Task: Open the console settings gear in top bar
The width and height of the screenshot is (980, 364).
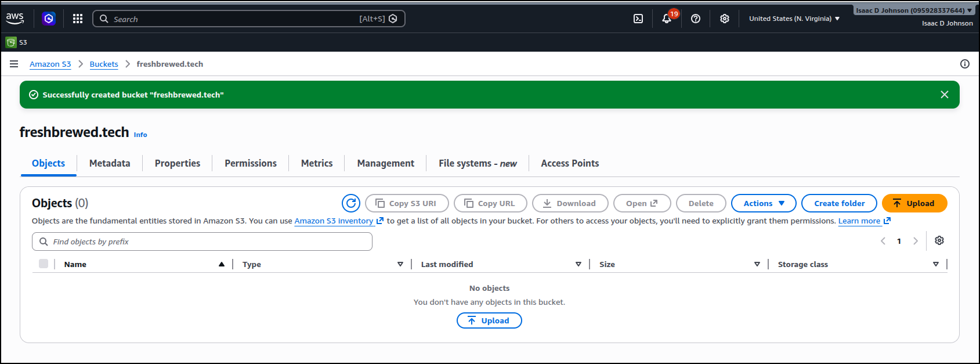Action: tap(725, 19)
